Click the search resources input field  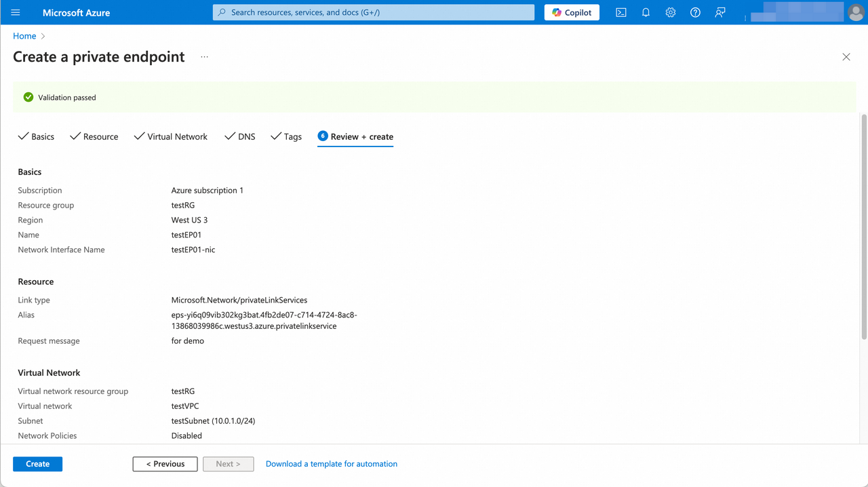(373, 12)
